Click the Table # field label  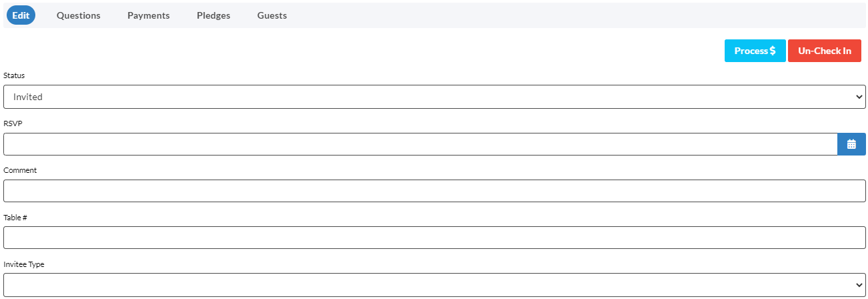pyautogui.click(x=15, y=218)
